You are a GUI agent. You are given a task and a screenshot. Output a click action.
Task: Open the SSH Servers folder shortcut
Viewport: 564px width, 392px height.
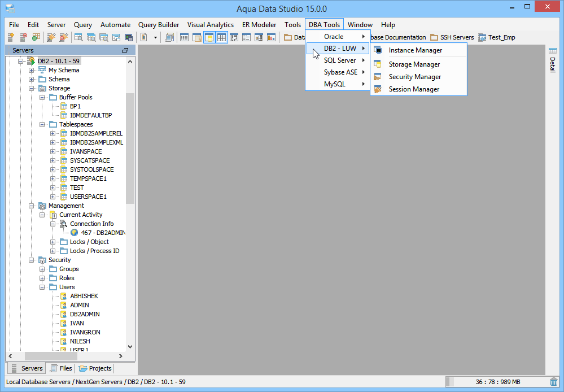452,37
